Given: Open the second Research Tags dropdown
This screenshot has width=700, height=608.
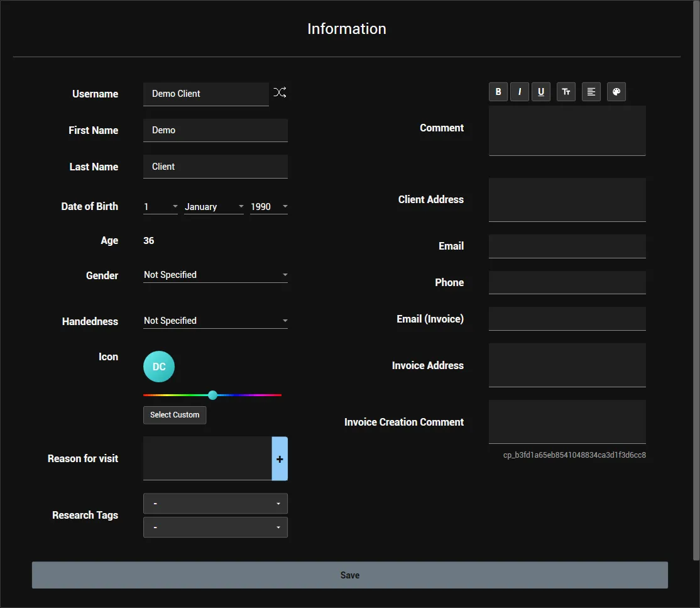Looking at the screenshot, I should 216,527.
